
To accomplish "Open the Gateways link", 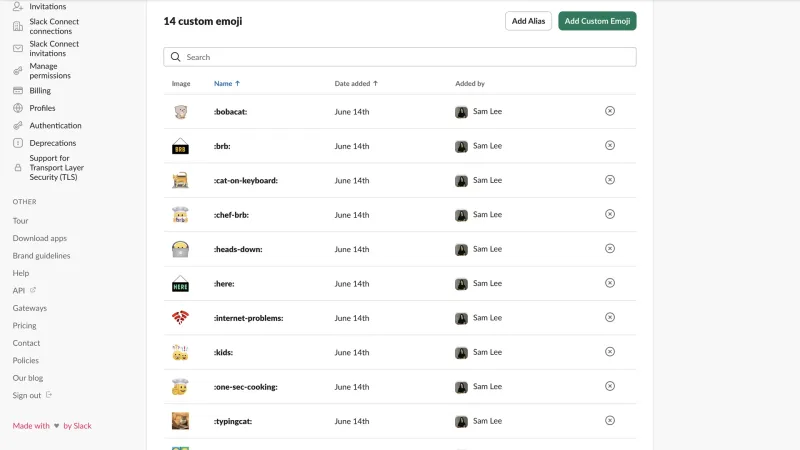I will (30, 308).
